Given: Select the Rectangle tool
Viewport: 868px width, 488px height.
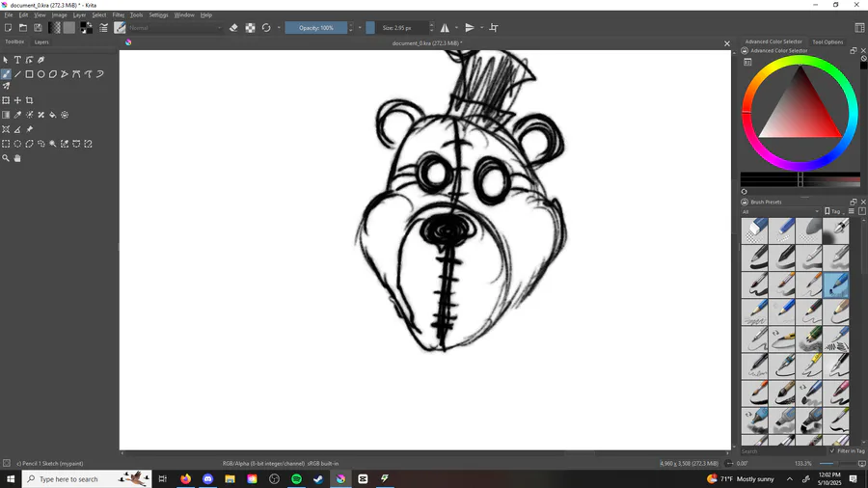Looking at the screenshot, I should click(29, 74).
